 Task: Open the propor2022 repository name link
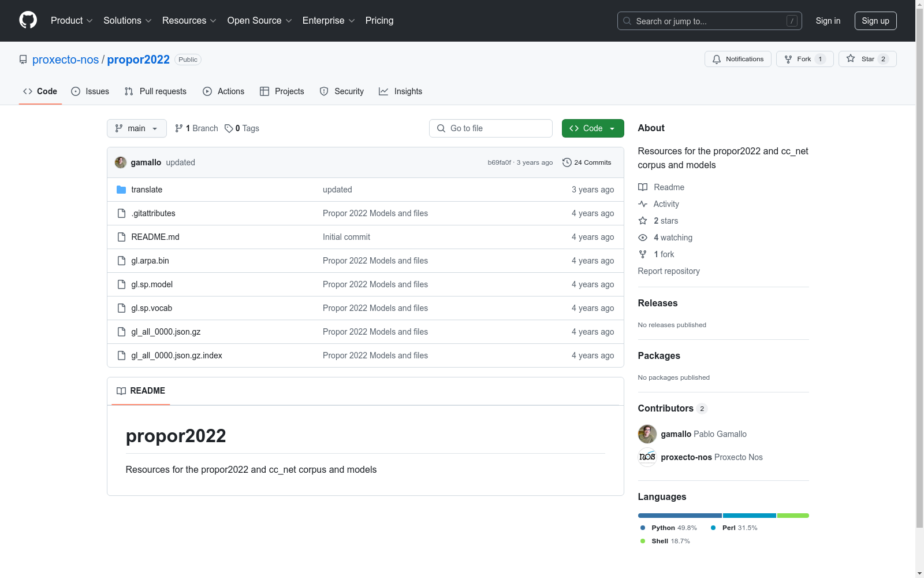click(x=139, y=60)
